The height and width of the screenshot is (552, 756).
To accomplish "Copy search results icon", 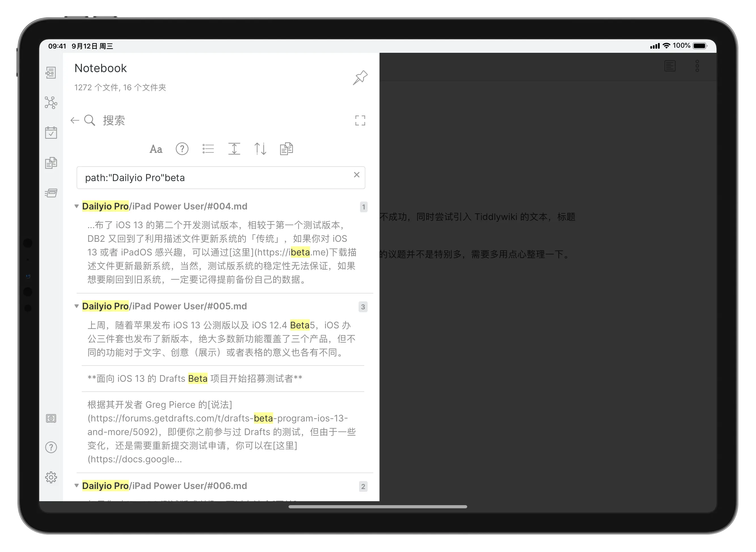I will [x=286, y=149].
